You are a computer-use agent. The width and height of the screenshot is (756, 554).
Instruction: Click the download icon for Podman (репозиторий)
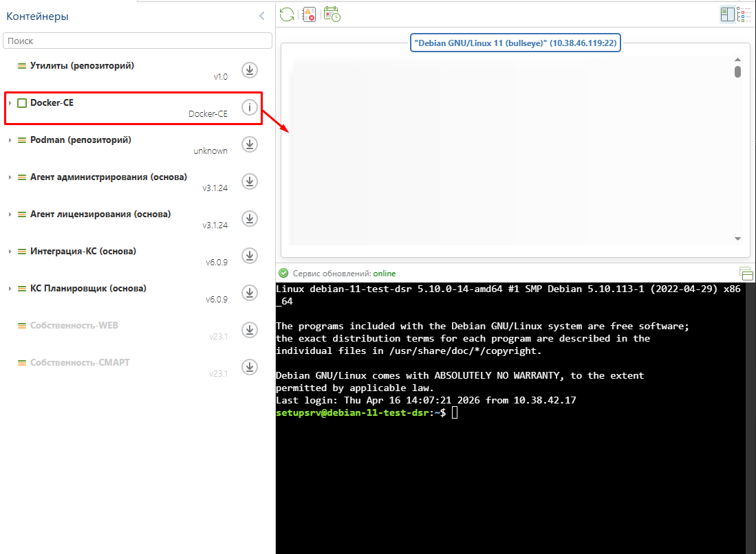click(249, 144)
